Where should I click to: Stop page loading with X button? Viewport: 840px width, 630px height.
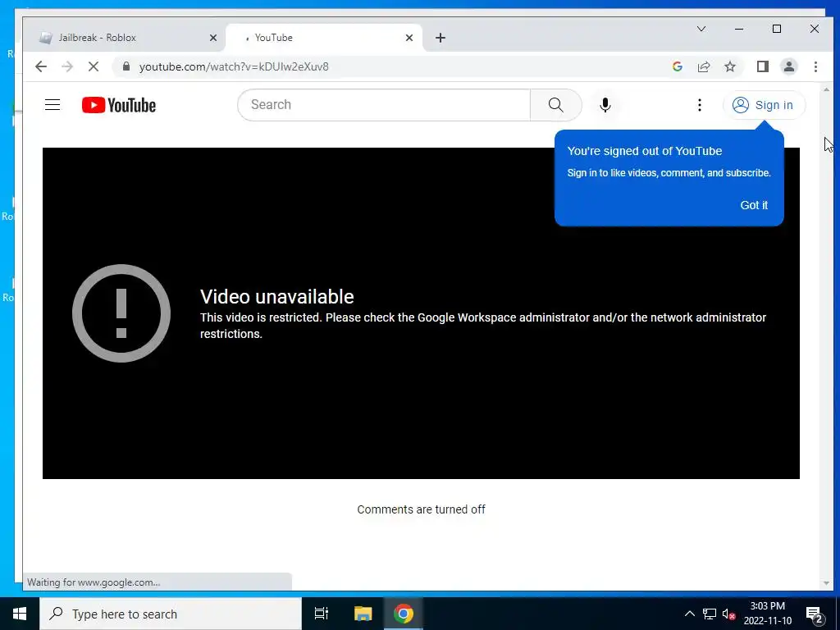point(94,66)
